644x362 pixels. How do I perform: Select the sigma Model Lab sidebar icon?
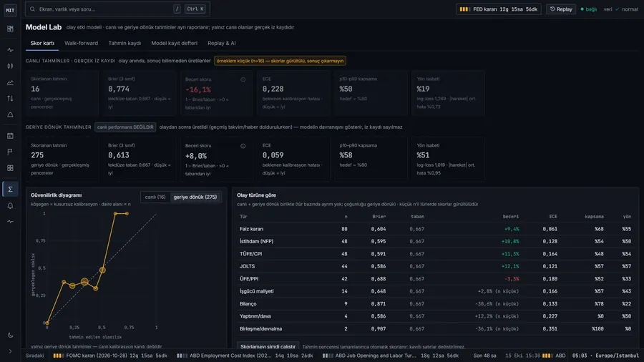[10, 189]
